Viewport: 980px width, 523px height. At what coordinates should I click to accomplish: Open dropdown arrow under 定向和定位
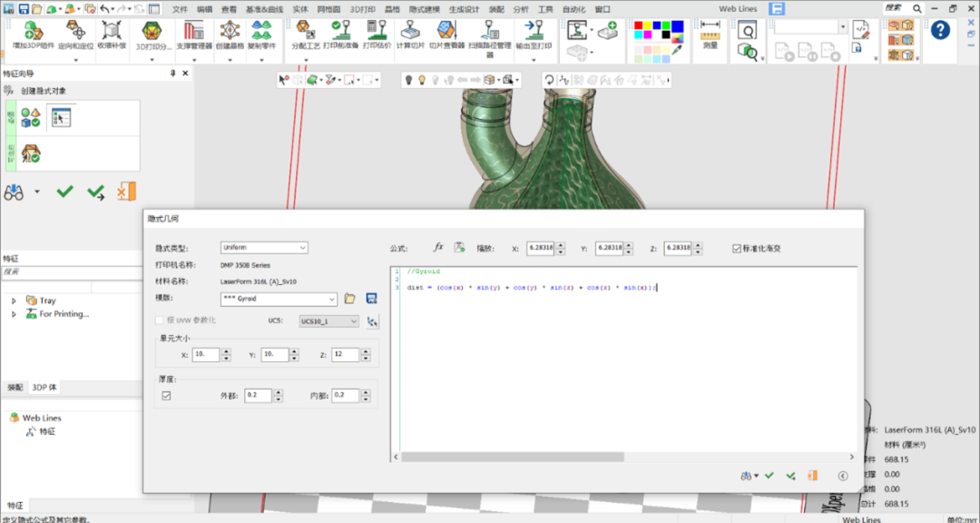[75, 60]
